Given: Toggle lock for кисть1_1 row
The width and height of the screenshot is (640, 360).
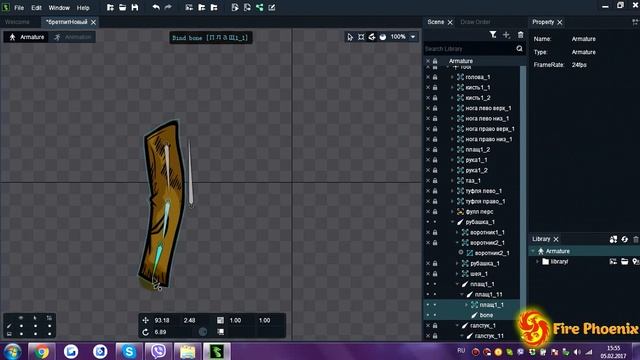Looking at the screenshot, I should click(x=435, y=87).
